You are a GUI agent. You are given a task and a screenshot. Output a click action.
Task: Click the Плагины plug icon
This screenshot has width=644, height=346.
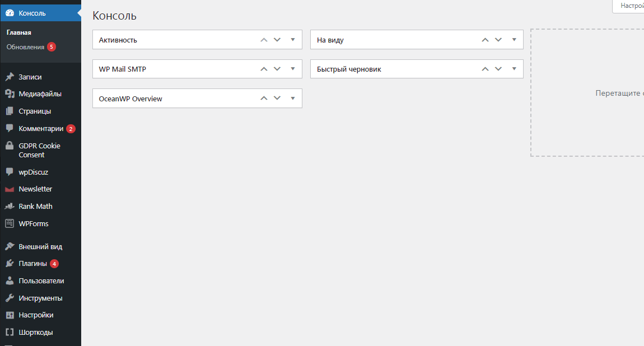(x=10, y=264)
